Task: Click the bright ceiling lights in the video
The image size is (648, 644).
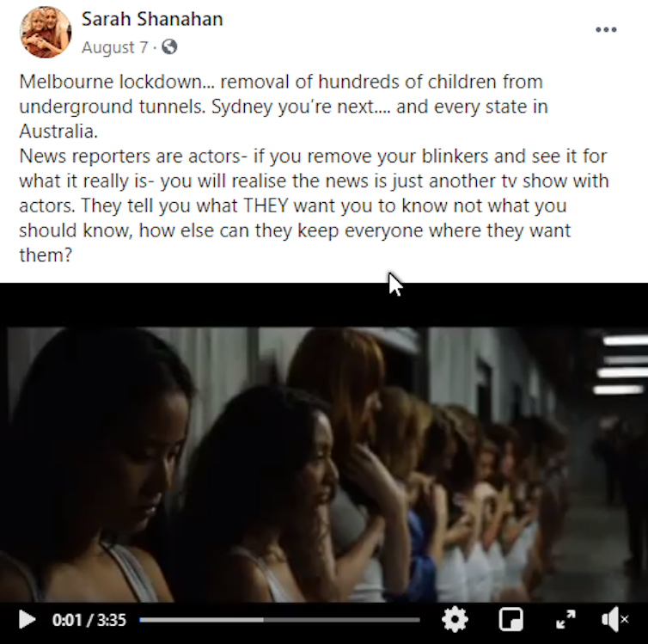Action: (x=620, y=365)
